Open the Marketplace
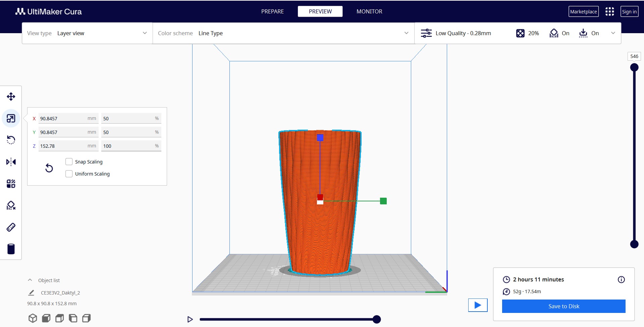Image resolution: width=644 pixels, height=327 pixels. pos(583,12)
